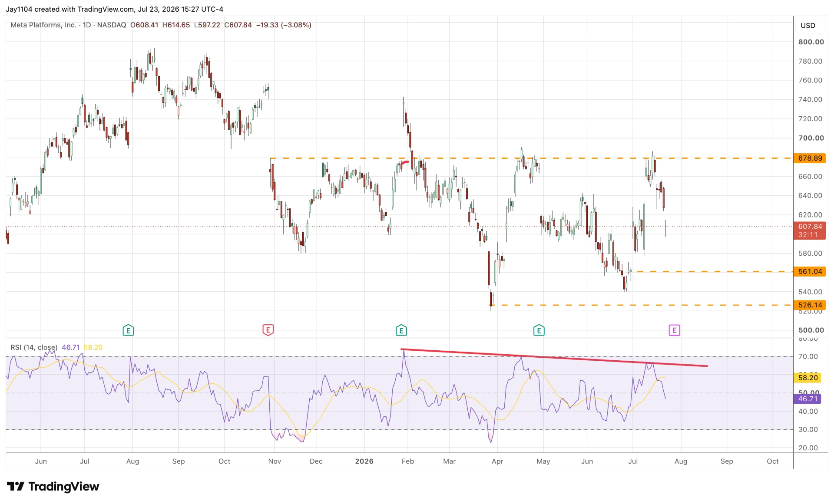
Task: Click the green earnings E marker near August
Action: point(128,330)
